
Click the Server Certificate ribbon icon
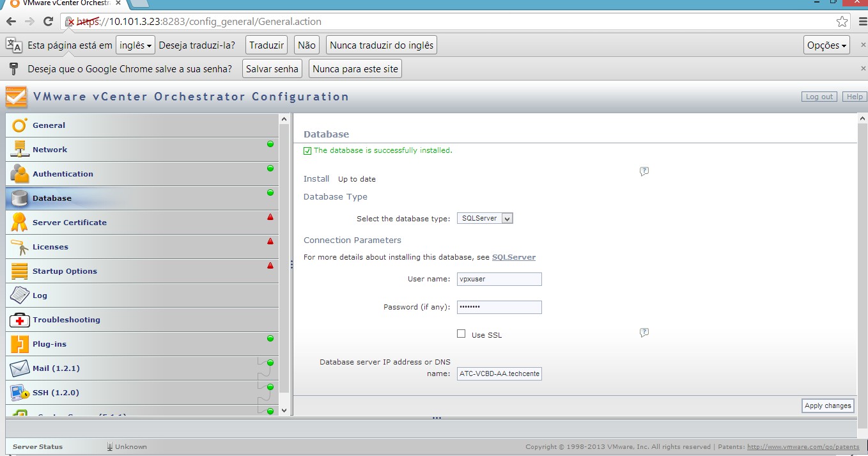pos(20,222)
